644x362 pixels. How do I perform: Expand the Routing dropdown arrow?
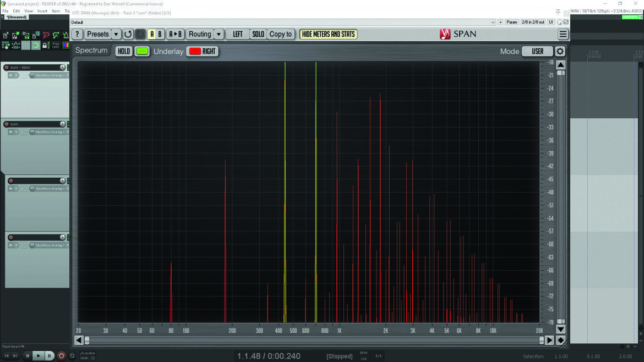(219, 34)
